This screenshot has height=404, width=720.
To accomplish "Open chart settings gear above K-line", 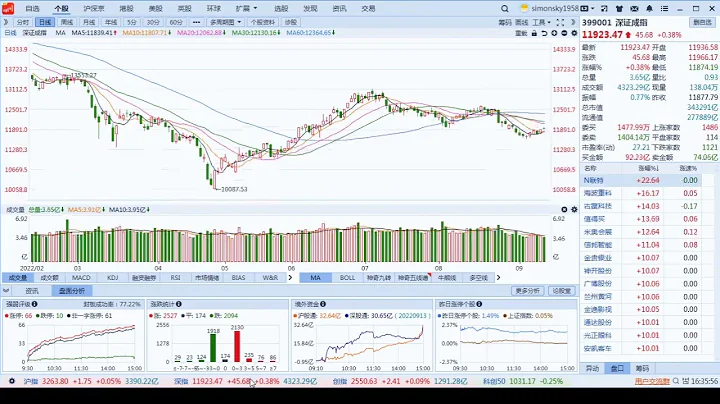I will [x=574, y=33].
